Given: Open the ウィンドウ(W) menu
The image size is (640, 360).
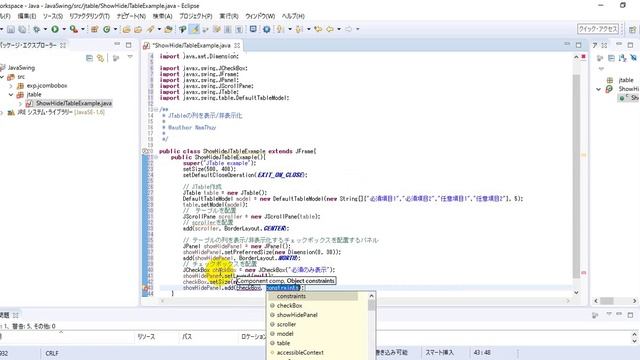Looking at the screenshot, I should pyautogui.click(x=260, y=16).
